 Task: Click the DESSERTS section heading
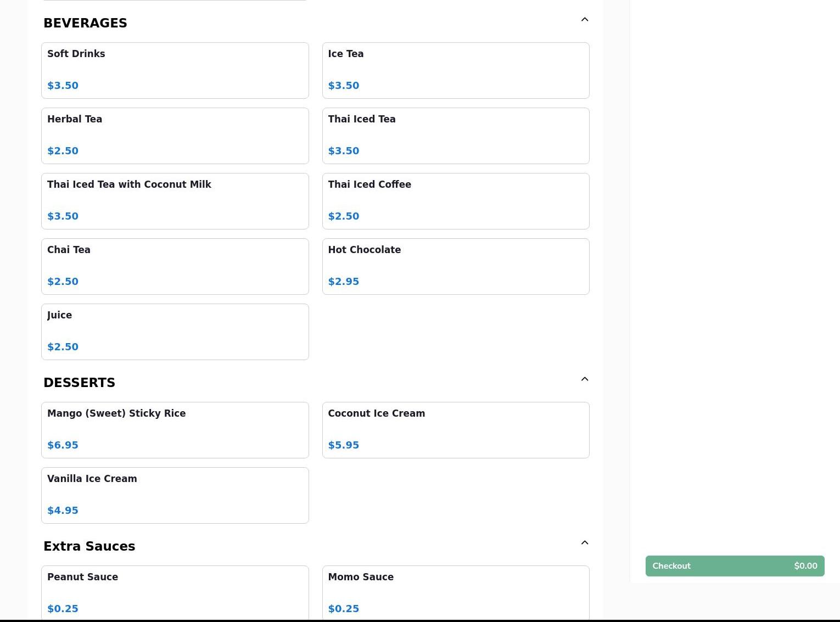[x=79, y=383]
